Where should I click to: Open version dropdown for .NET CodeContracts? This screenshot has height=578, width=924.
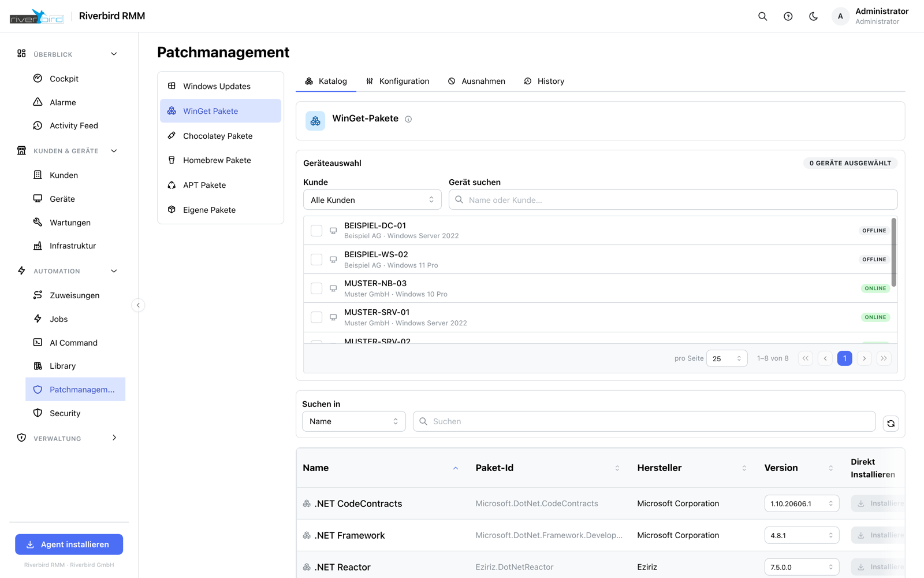coord(802,503)
